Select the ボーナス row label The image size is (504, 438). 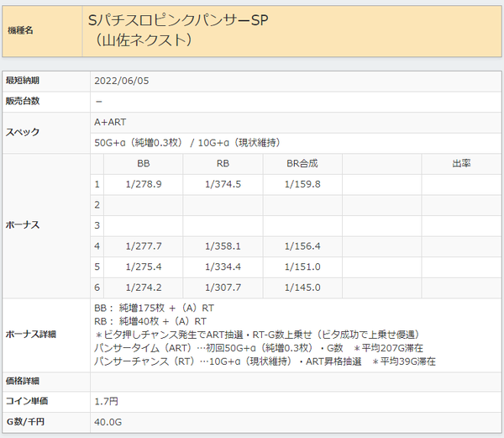tap(23, 225)
